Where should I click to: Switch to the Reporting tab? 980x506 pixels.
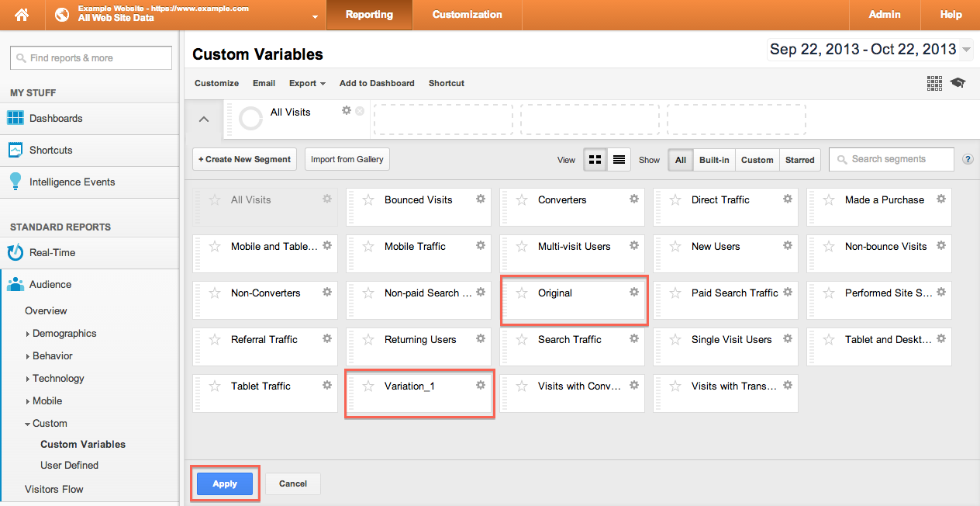tap(369, 15)
